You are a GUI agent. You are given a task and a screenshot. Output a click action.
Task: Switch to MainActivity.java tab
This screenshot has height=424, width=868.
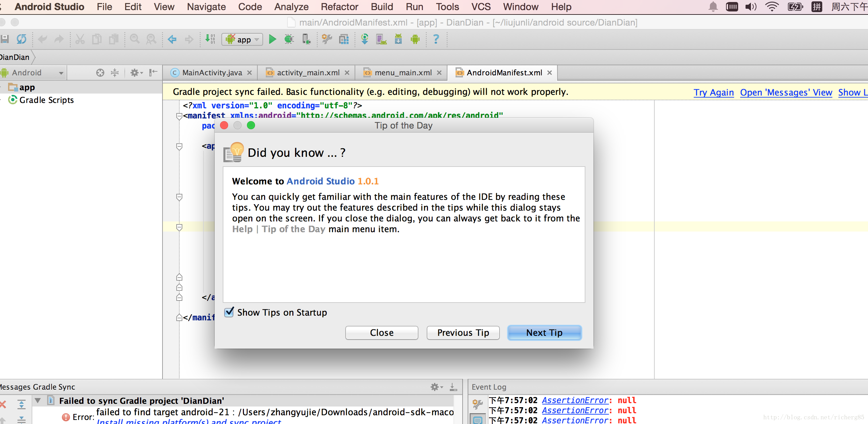point(212,72)
